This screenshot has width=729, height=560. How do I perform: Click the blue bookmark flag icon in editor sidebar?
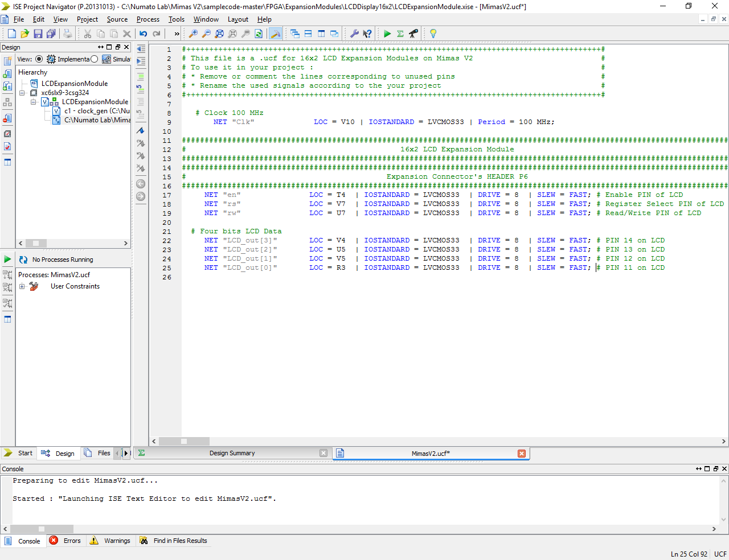[141, 130]
